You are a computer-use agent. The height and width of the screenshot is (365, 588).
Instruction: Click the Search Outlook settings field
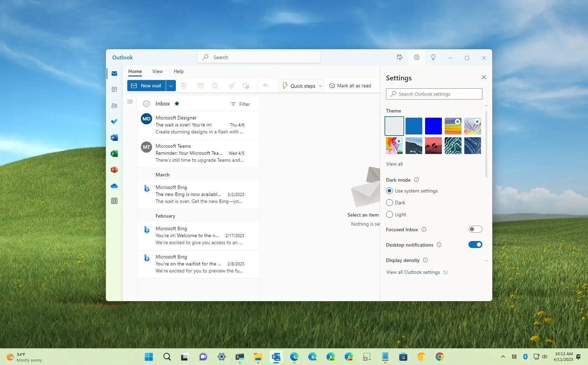[x=434, y=94]
